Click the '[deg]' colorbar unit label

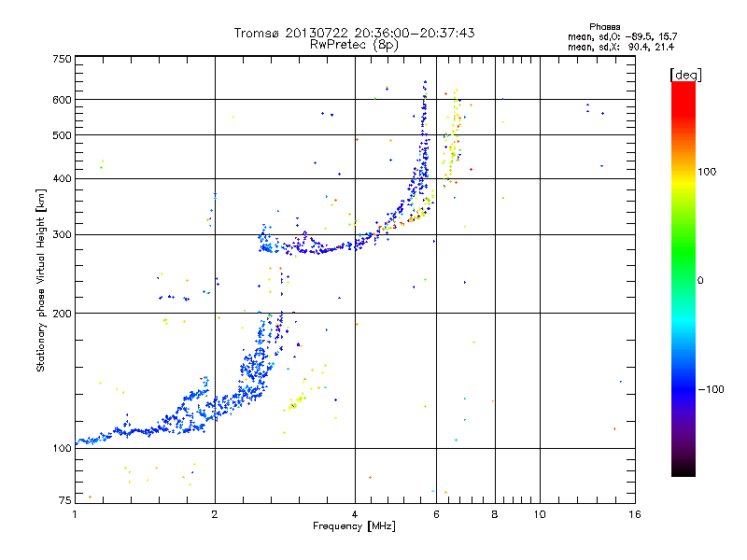pos(685,75)
